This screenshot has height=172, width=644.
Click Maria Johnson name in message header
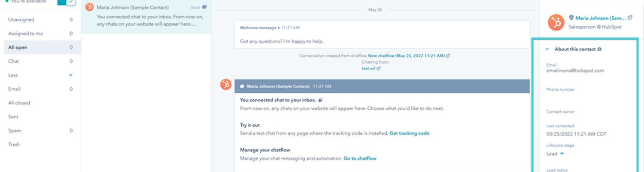pos(278,86)
